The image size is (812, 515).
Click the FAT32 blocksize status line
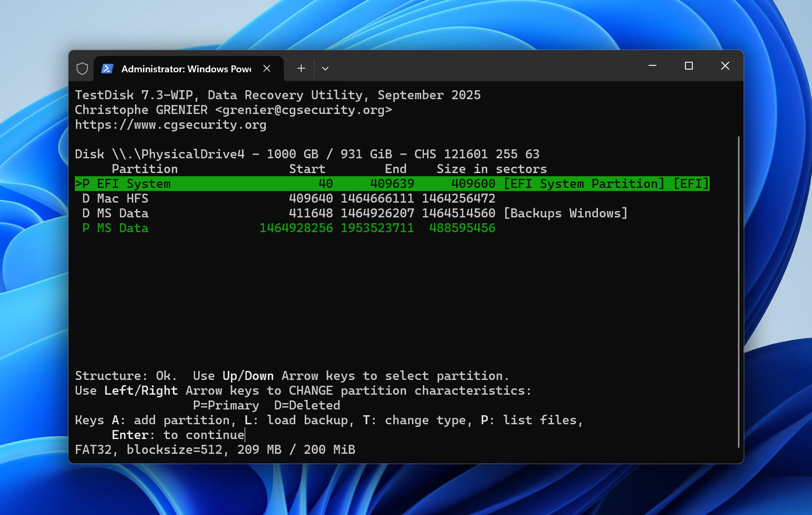tap(215, 450)
